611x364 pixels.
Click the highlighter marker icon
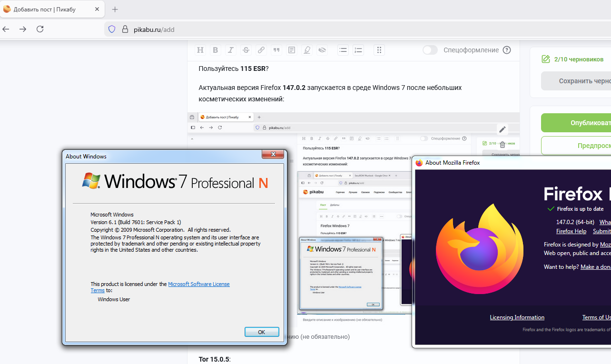pyautogui.click(x=307, y=50)
